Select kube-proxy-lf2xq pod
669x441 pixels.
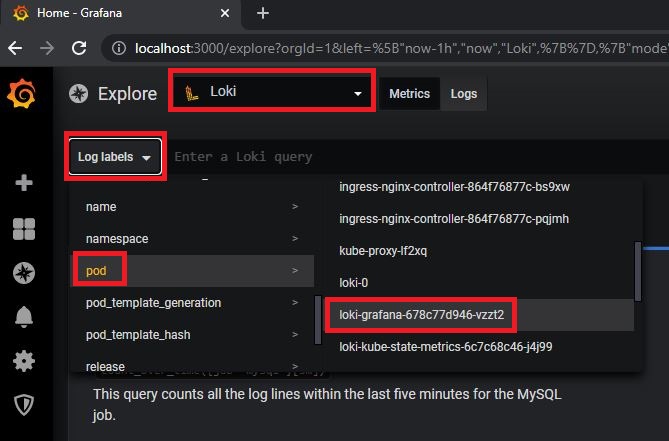coord(479,250)
